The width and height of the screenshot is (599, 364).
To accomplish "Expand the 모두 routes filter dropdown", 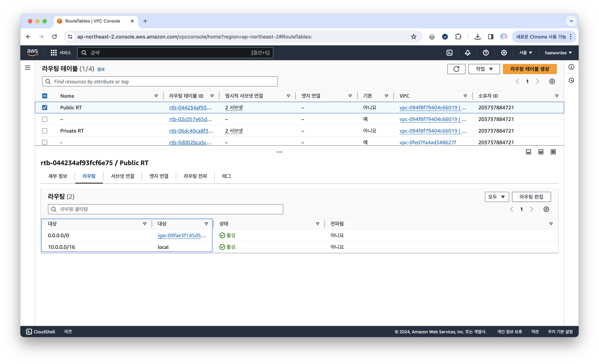I will [x=497, y=197].
